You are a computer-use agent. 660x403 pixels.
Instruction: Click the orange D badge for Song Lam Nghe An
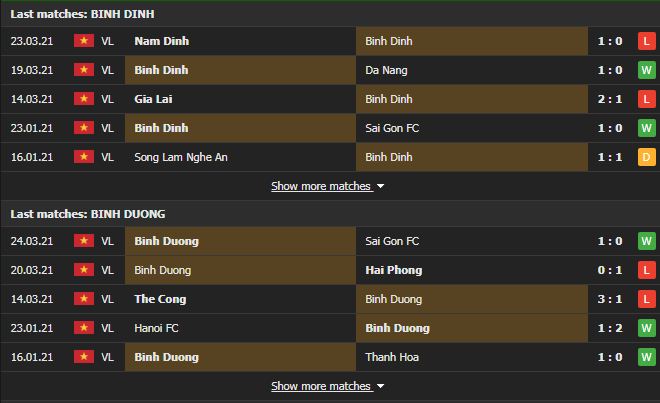click(x=646, y=157)
